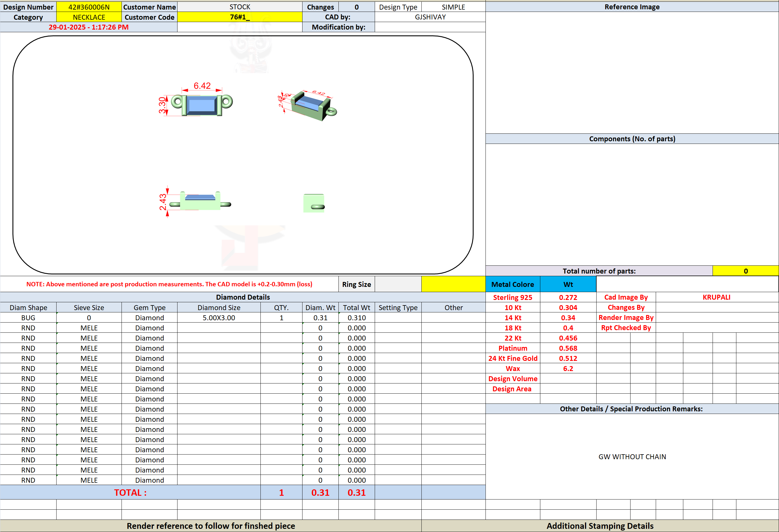Click the Diamond Details header
This screenshot has width=779, height=532.
coord(243,297)
